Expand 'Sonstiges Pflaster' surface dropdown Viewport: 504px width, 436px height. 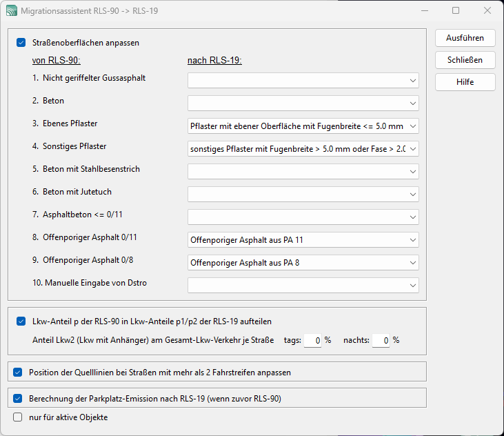[x=303, y=149]
